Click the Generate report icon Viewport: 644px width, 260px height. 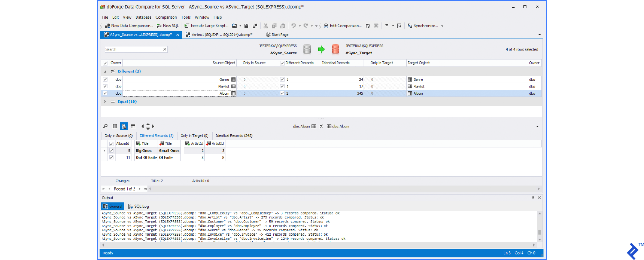[399, 26]
